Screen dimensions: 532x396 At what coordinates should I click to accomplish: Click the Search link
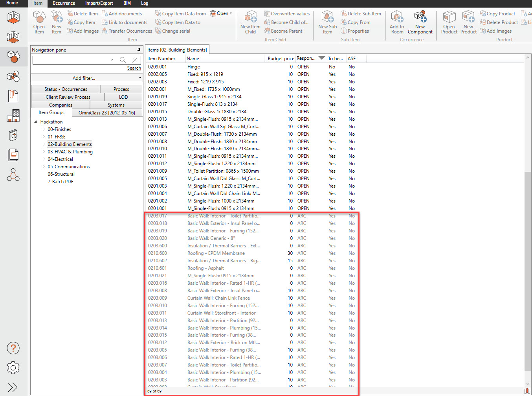click(134, 68)
